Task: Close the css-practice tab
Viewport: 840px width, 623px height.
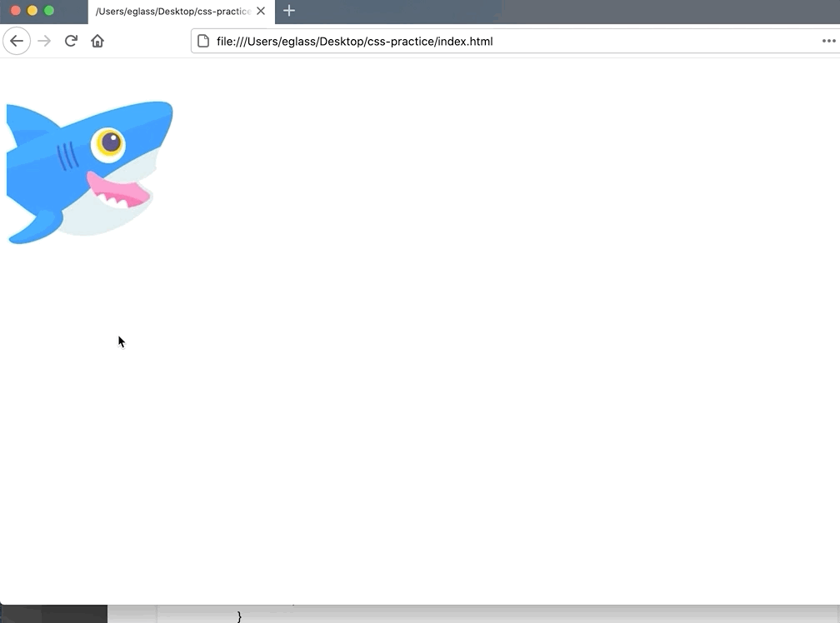Action: coord(261,11)
